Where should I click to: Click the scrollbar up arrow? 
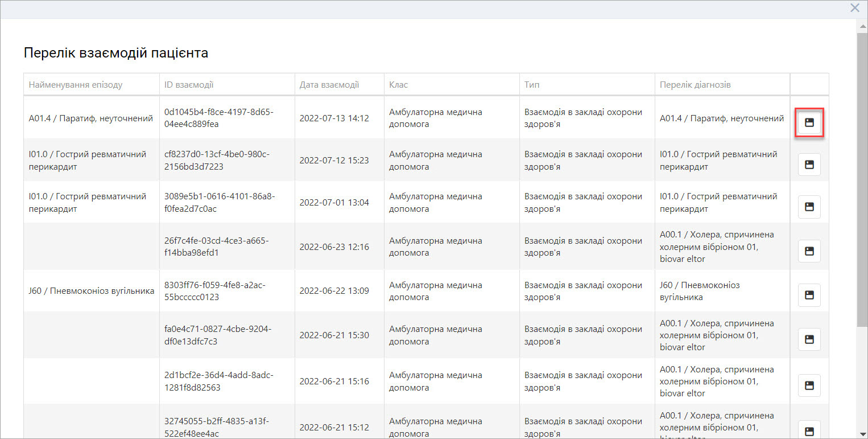point(862,24)
